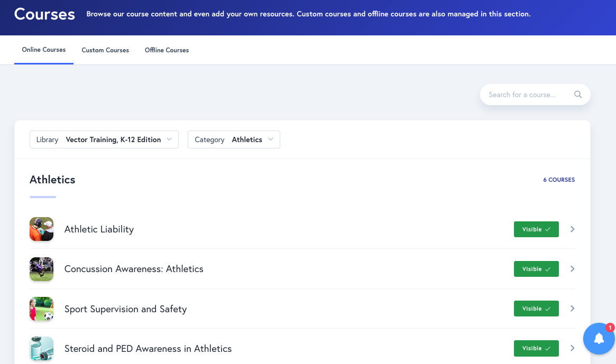Toggle visibility for Athletic Liability
Image resolution: width=616 pixels, height=364 pixels.
coord(536,229)
